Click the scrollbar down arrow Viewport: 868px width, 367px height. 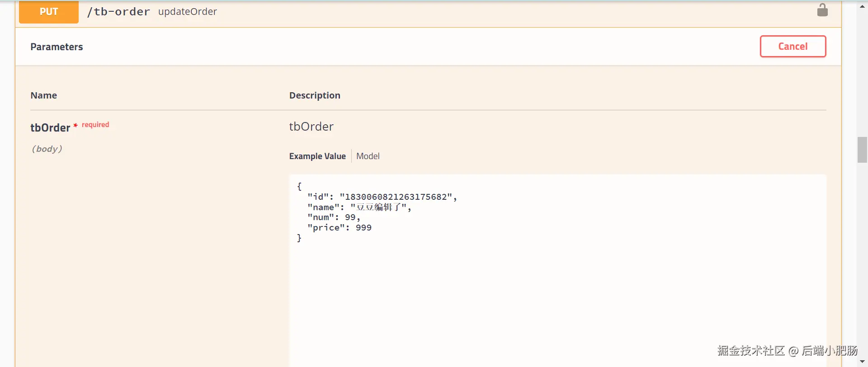coord(862,362)
